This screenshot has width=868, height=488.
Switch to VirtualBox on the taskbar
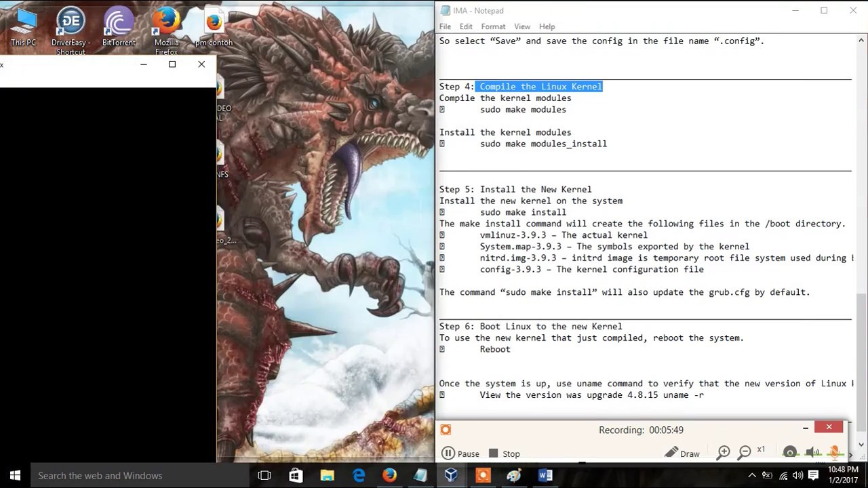click(x=452, y=475)
